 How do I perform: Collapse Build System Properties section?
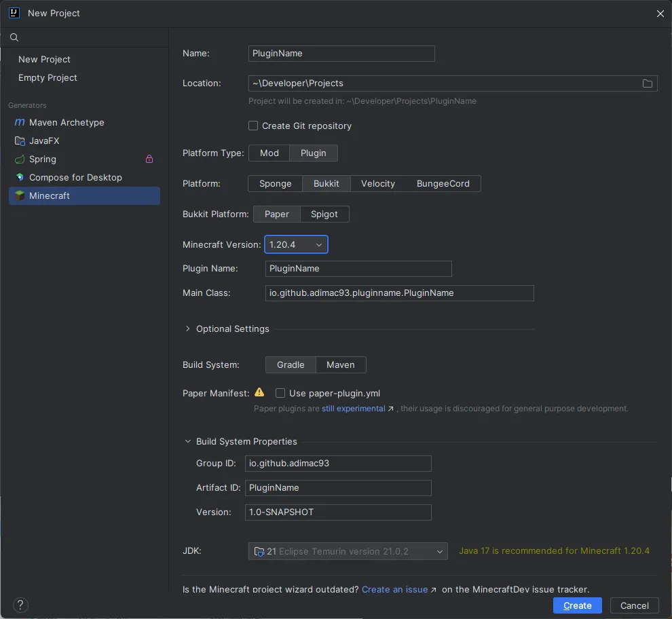click(x=188, y=442)
